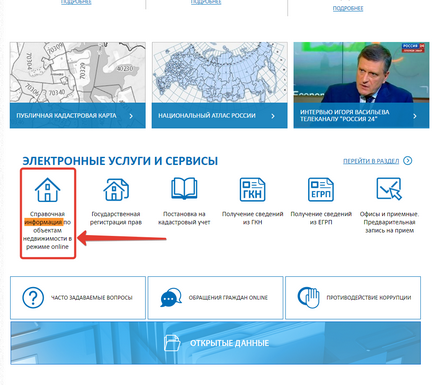Select the ЕГРП document icon
Screen dimensions: 434x385
(321, 189)
